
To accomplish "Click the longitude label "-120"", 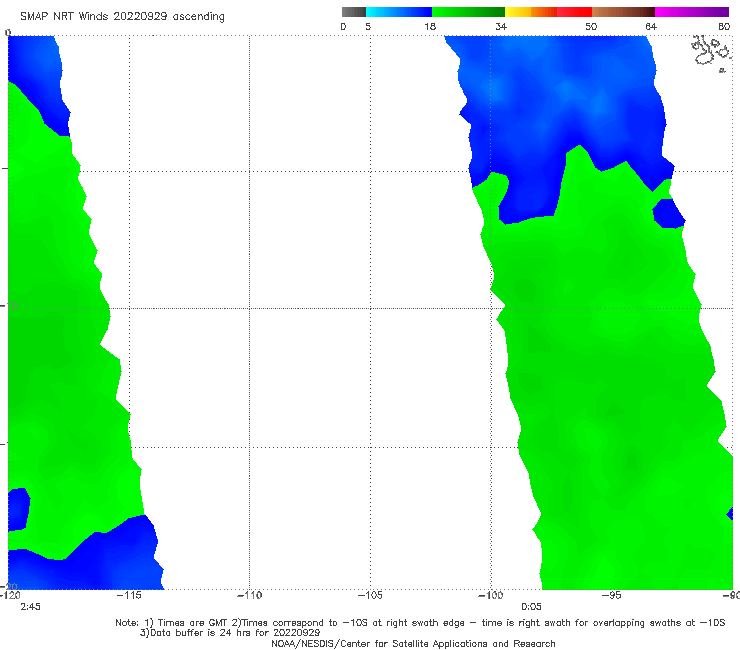I will tap(10, 595).
